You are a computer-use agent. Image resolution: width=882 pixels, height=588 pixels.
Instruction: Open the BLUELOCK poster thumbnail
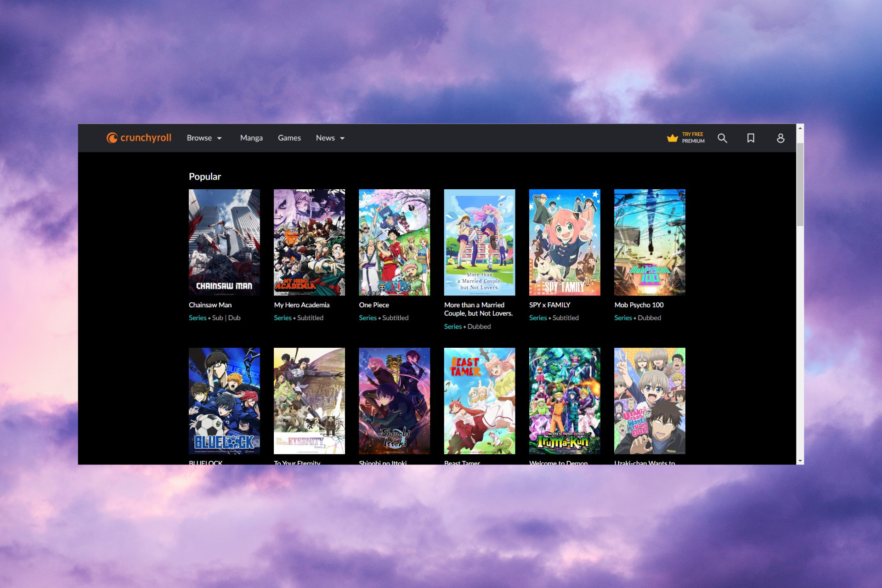pyautogui.click(x=224, y=401)
